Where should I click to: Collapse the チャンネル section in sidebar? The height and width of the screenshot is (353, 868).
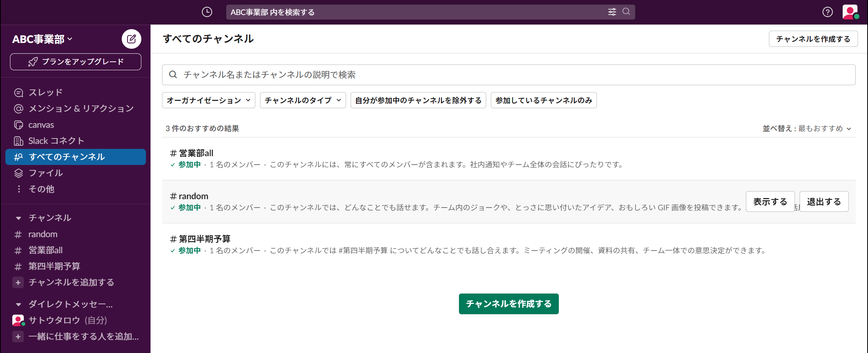click(18, 218)
